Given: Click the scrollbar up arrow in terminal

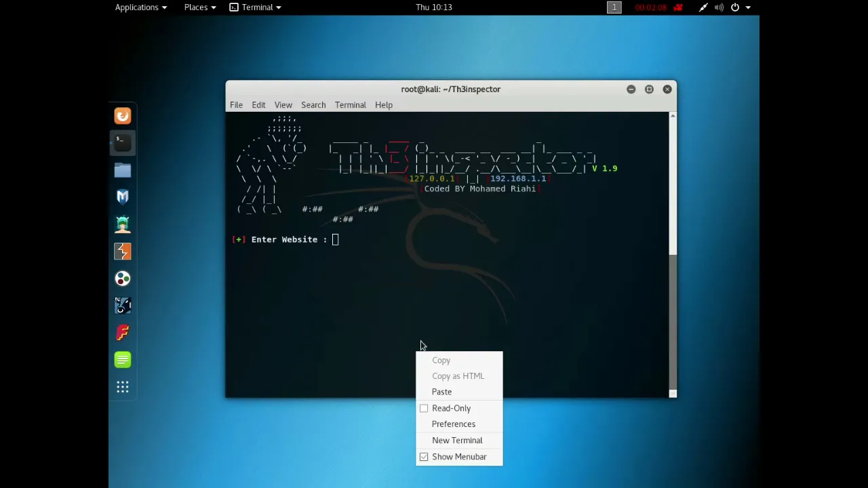Looking at the screenshot, I should pos(673,117).
